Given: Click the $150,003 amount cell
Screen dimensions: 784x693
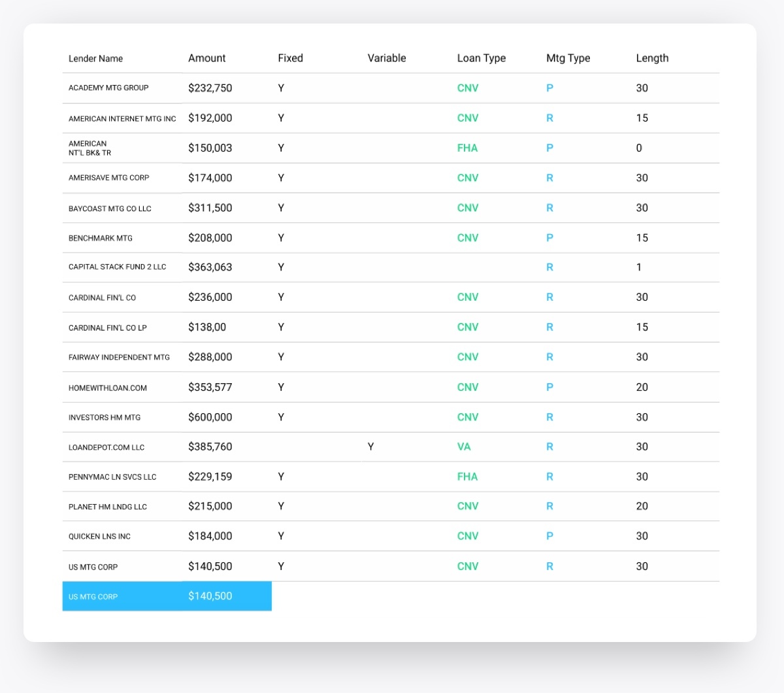Looking at the screenshot, I should point(210,148).
